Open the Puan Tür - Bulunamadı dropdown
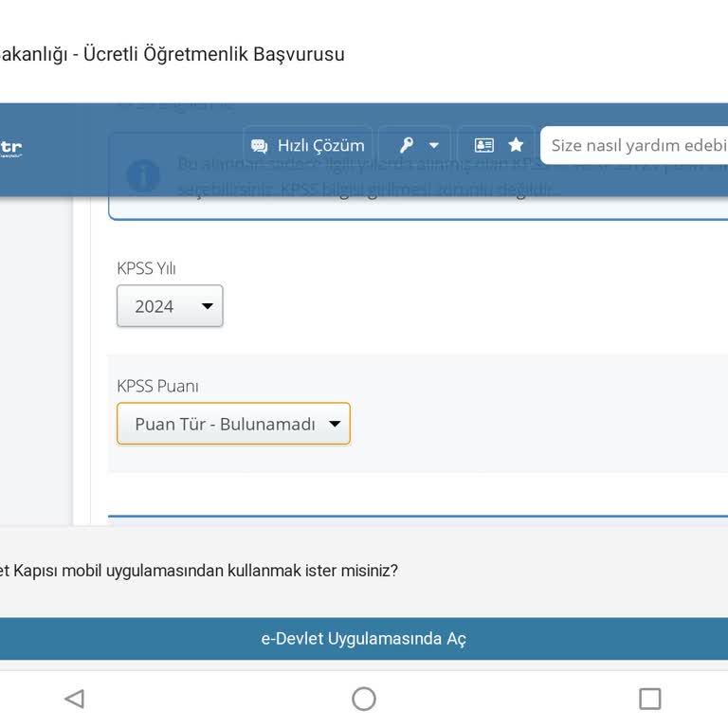The height and width of the screenshot is (728, 728). [233, 424]
